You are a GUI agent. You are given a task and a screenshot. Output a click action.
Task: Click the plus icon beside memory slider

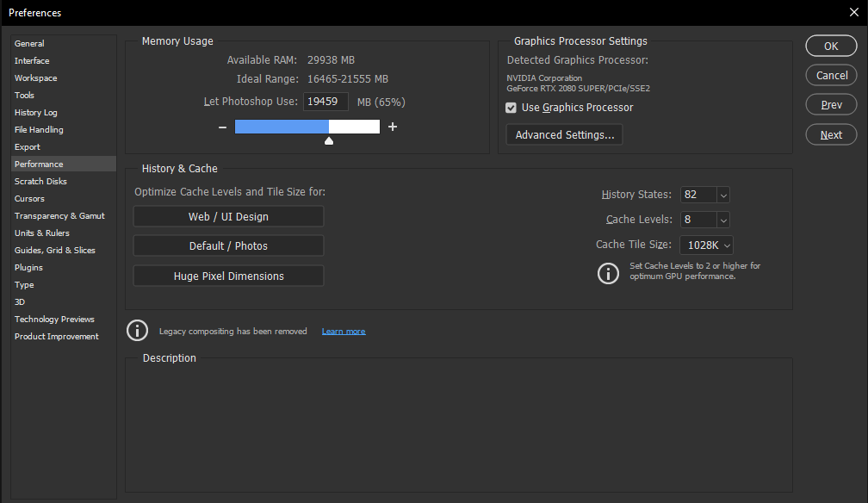coord(393,127)
